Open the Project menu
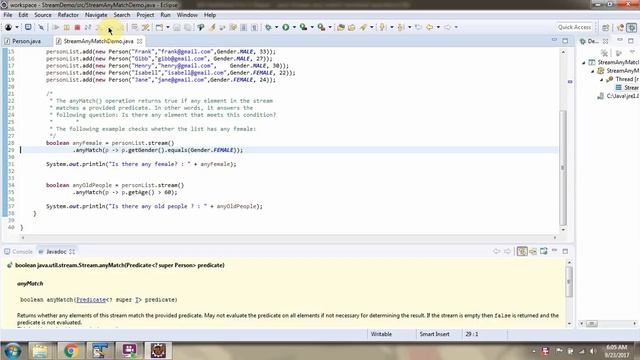This screenshot has width=640, height=360. (145, 15)
